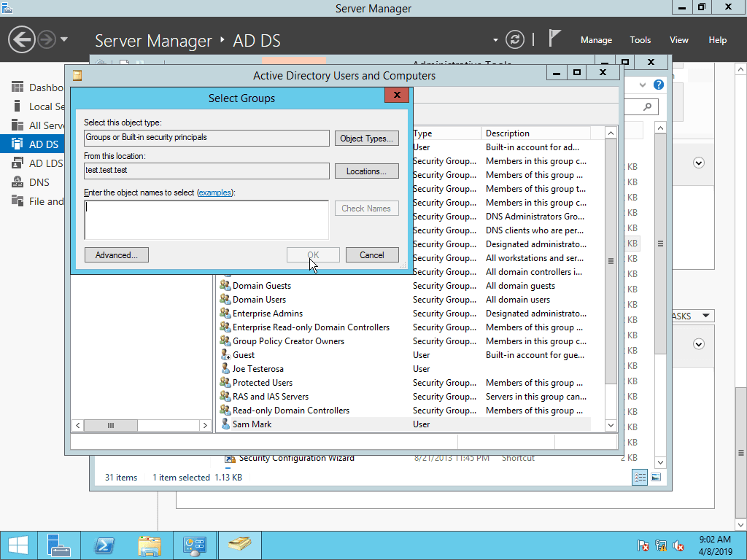
Task: Click the search magnifier in Administrative Tools window
Action: coord(647,106)
